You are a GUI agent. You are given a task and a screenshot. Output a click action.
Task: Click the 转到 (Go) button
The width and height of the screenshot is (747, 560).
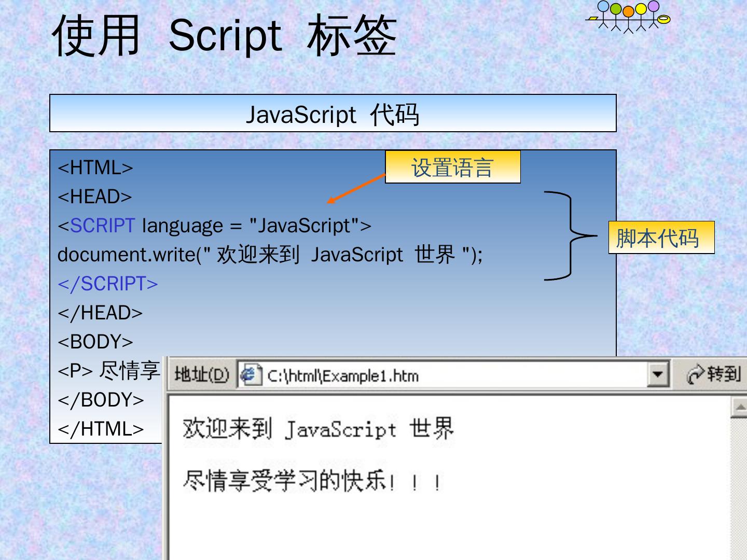coord(714,374)
